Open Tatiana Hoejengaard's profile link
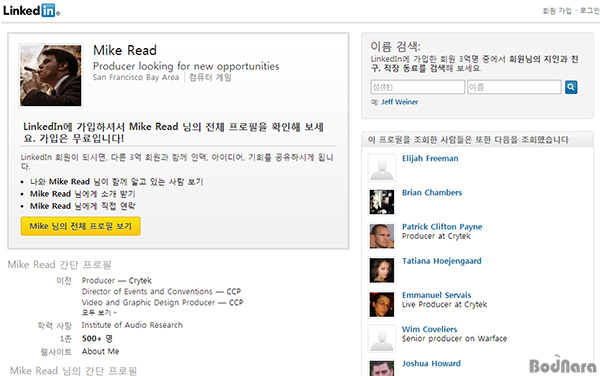600x376 pixels. [442, 261]
